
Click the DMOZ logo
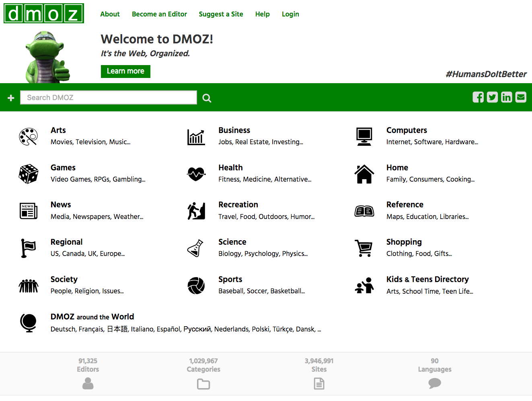pyautogui.click(x=44, y=13)
